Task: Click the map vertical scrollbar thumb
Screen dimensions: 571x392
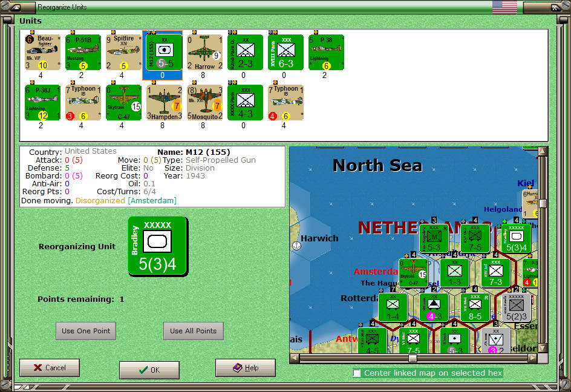Action: click(x=543, y=204)
